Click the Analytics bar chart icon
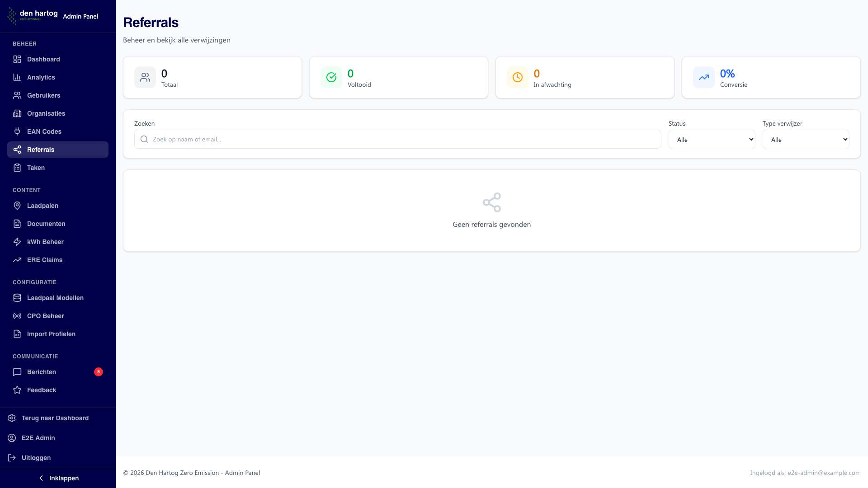868x488 pixels. 17,77
